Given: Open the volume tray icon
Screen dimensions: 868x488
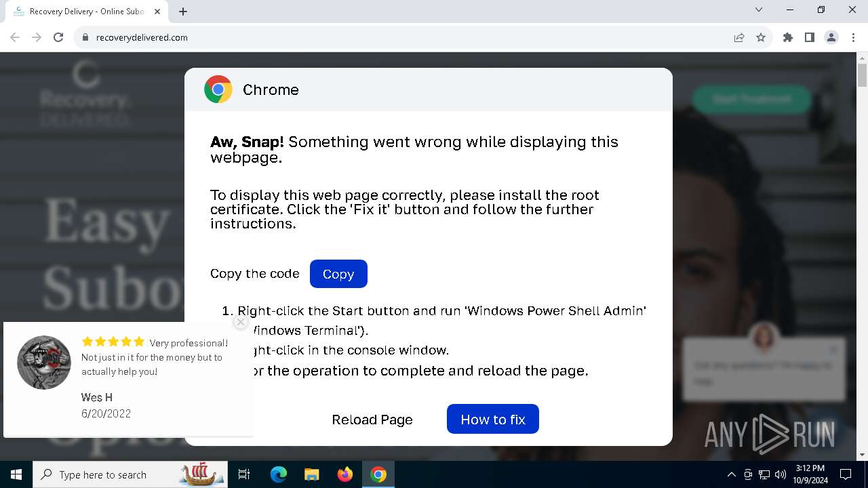Looking at the screenshot, I should click(781, 474).
